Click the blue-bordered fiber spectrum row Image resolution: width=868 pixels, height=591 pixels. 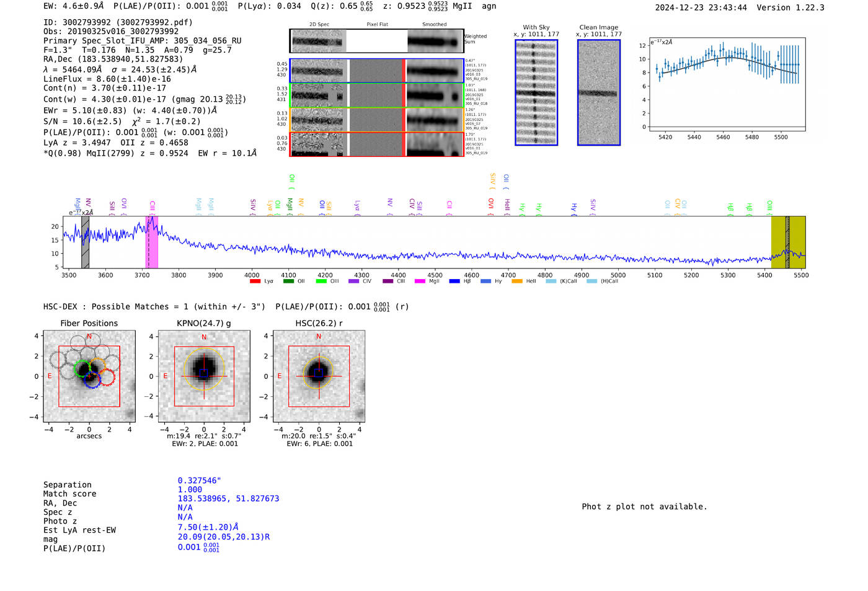[x=377, y=71]
